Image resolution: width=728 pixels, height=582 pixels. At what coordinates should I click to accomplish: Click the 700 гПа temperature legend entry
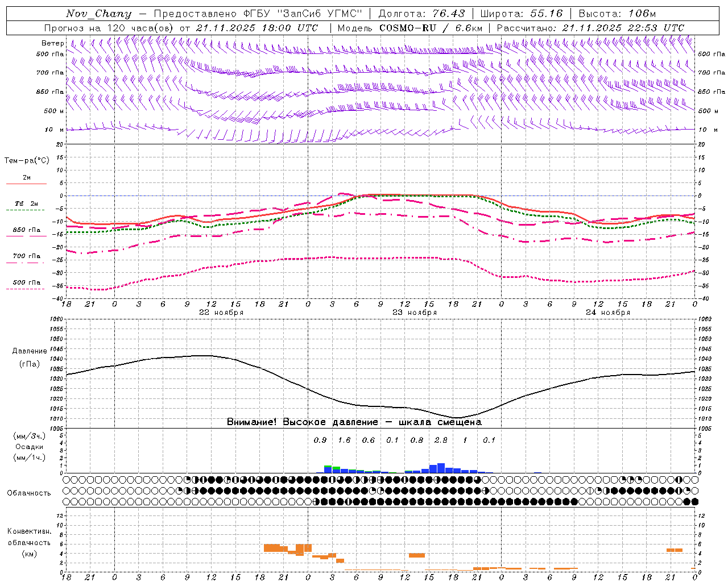[x=27, y=256]
